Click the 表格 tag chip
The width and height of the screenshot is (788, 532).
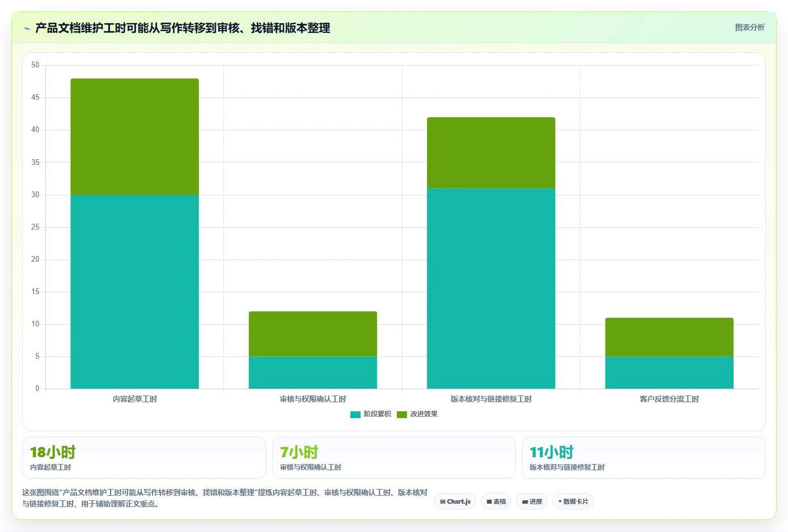coord(496,501)
